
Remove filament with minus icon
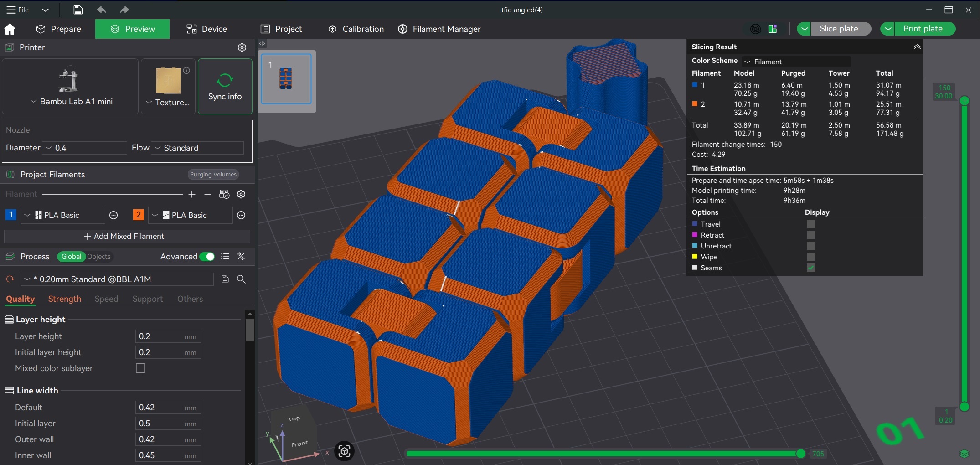coord(208,194)
